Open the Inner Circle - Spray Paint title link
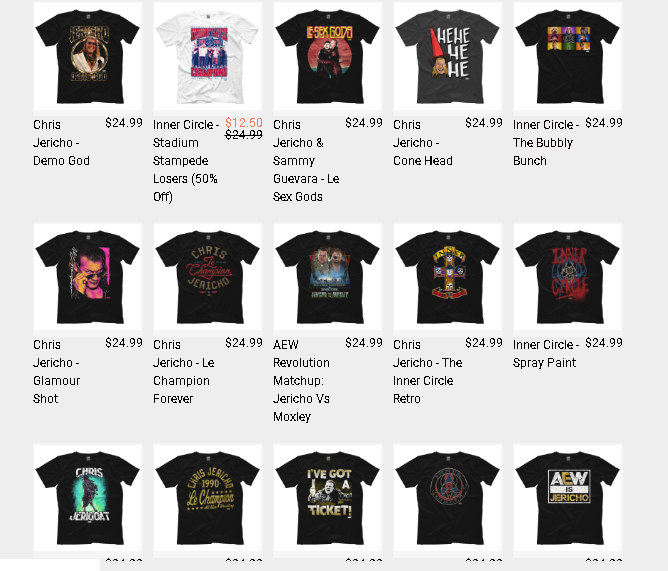This screenshot has height=571, width=668. pos(546,354)
